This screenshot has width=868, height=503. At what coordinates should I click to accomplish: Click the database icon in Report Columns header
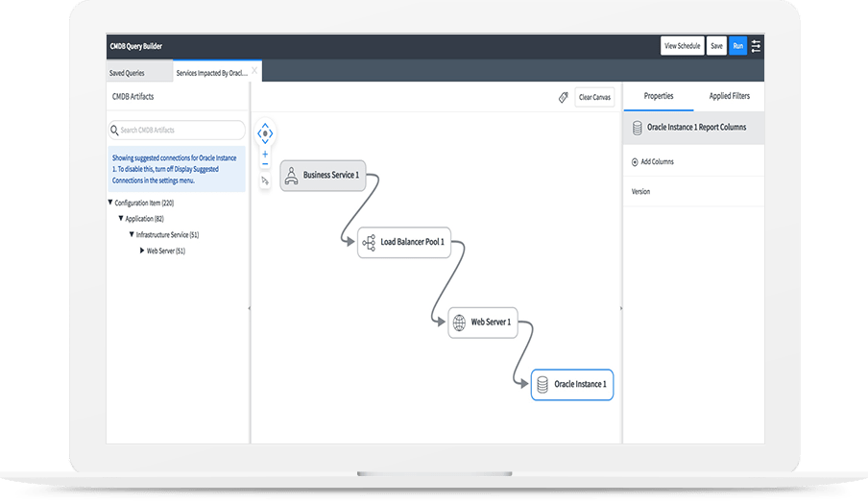[638, 128]
